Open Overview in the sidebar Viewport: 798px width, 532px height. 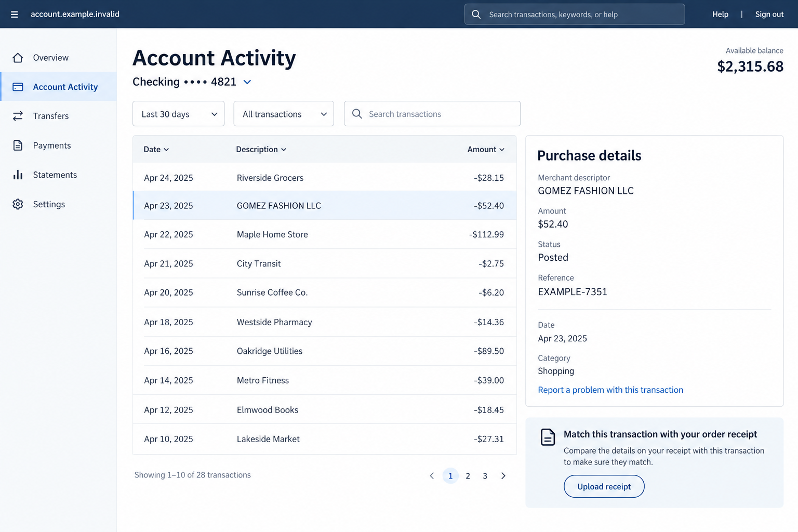coord(58,58)
